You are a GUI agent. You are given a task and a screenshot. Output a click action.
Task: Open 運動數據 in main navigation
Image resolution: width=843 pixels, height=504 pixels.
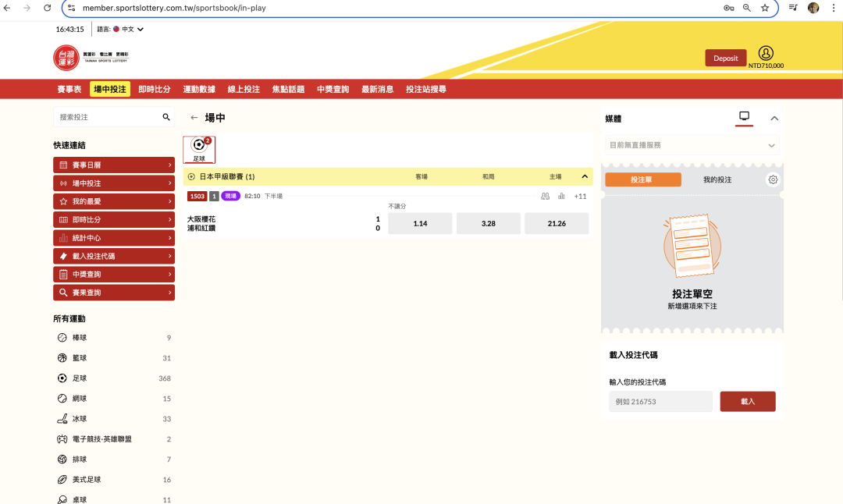199,89
